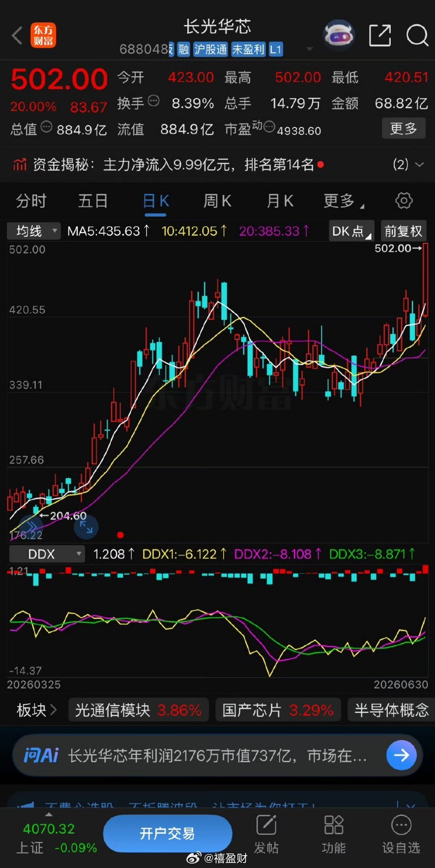Open the 功能 grid icon
The height and width of the screenshot is (868, 435).
334,835
